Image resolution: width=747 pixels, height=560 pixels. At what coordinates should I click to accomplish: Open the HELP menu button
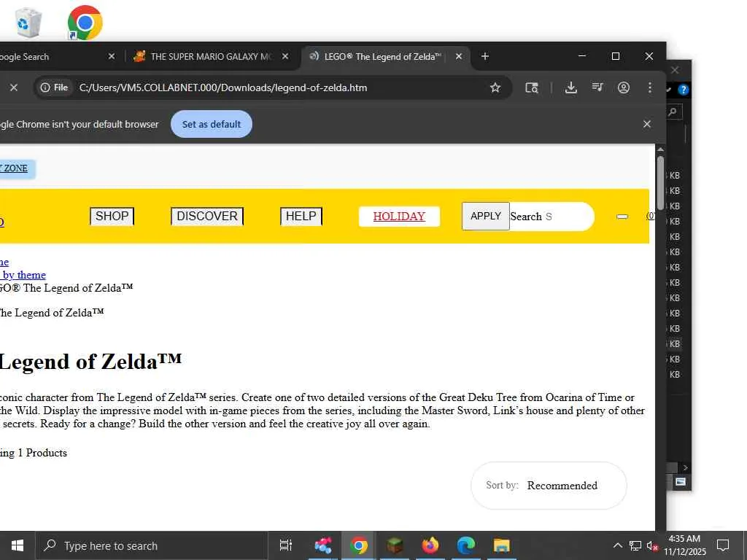(x=301, y=216)
